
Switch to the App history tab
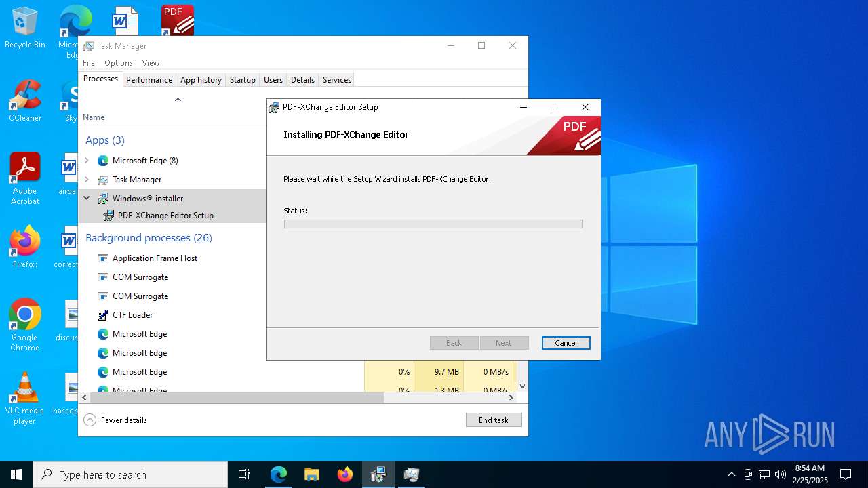point(201,80)
